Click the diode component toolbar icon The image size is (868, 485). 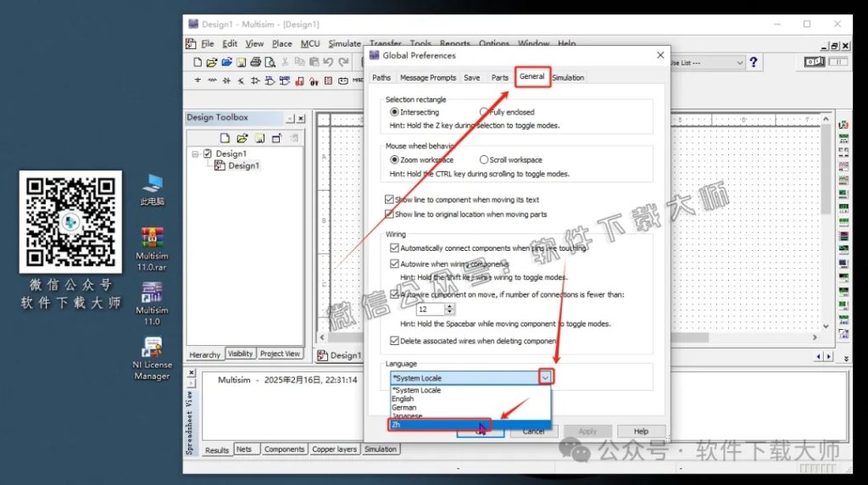[x=227, y=81]
